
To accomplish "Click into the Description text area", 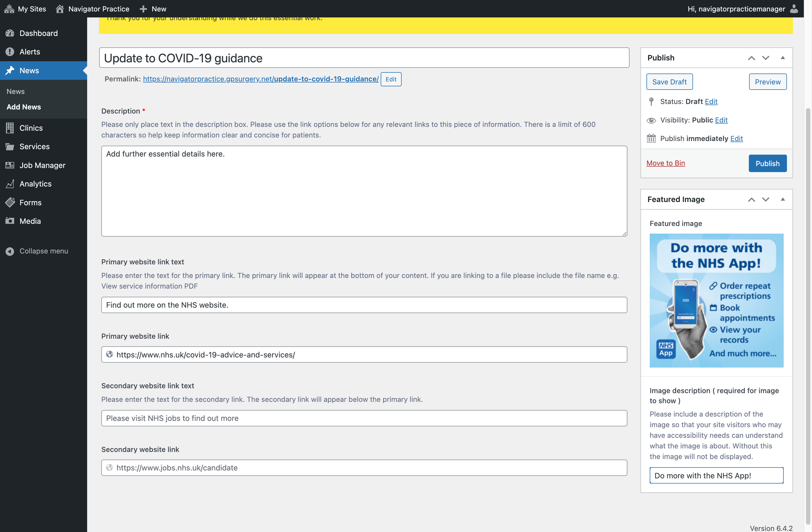I will pyautogui.click(x=364, y=191).
